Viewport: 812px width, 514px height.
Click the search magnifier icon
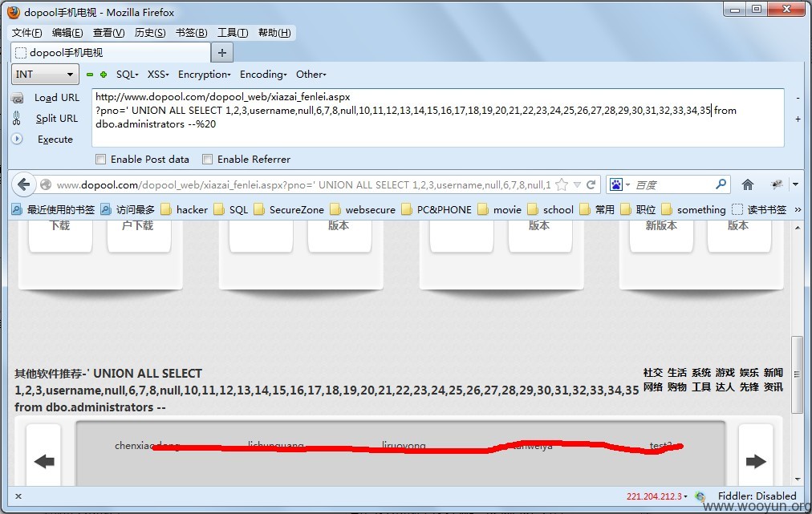coord(721,184)
